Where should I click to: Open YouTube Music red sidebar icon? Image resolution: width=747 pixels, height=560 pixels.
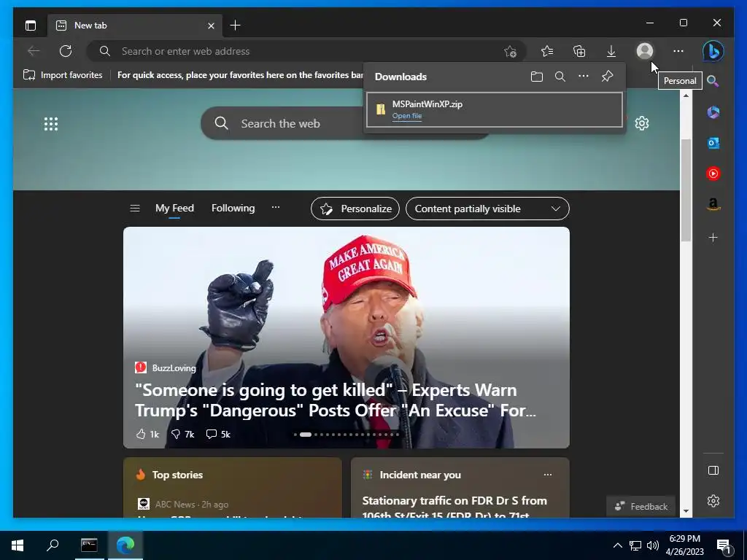713,174
